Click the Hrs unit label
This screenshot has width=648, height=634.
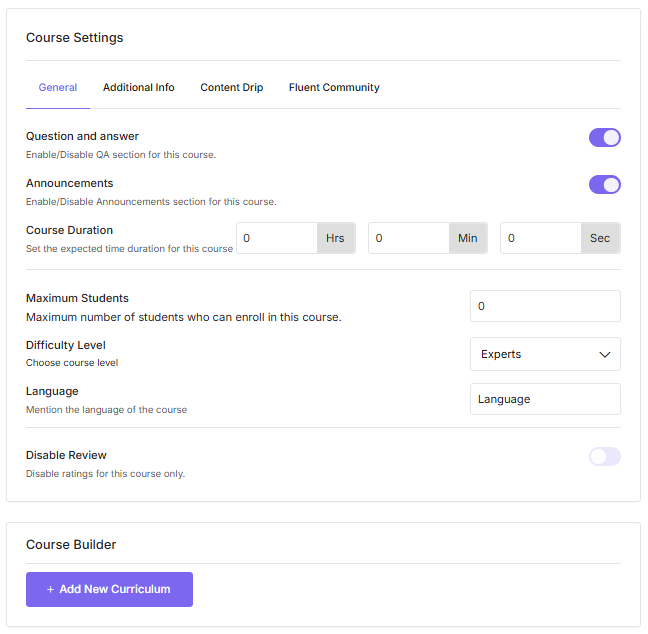pyautogui.click(x=336, y=238)
